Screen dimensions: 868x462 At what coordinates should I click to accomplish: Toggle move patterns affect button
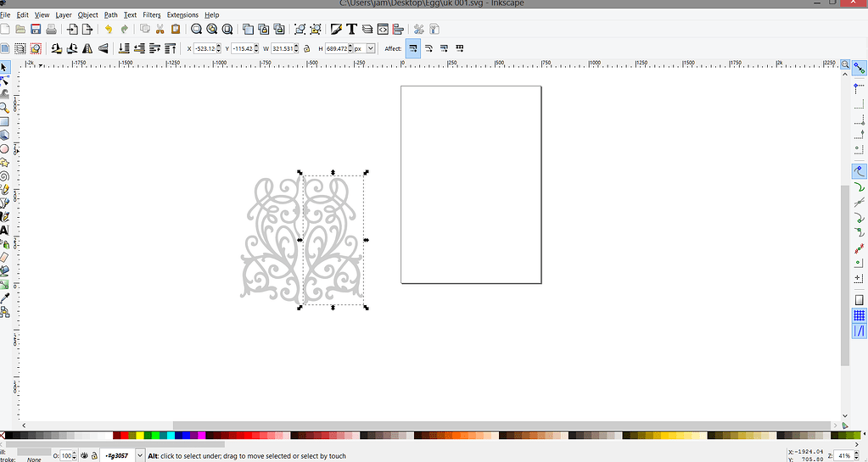460,48
